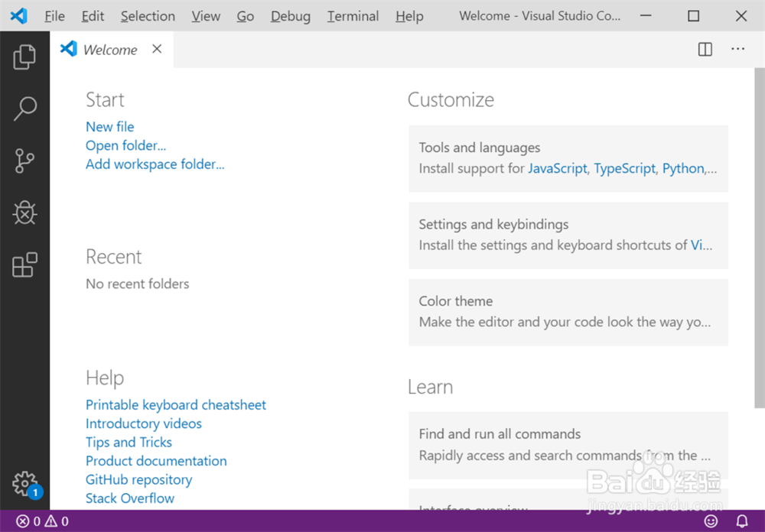Open the Extensions marketplace icon

tap(25, 264)
